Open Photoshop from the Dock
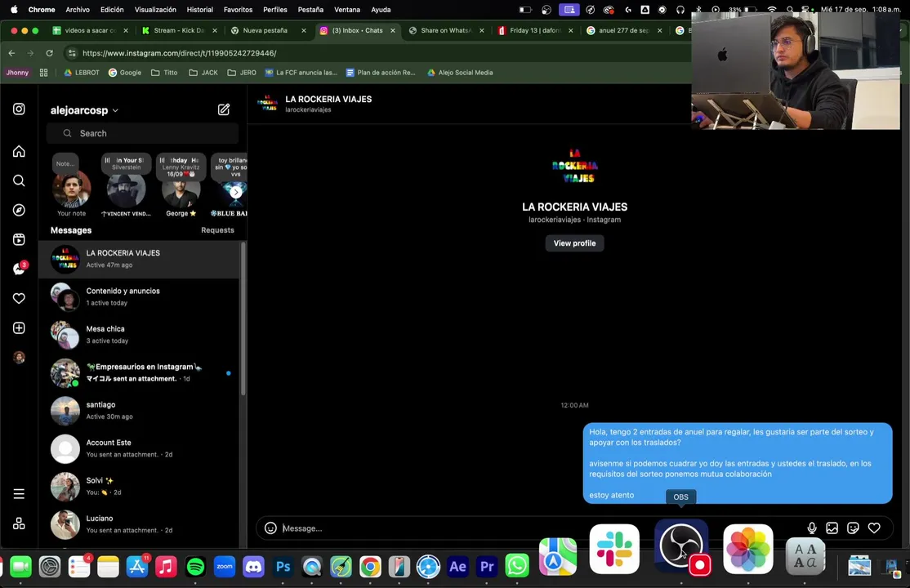 [283, 567]
